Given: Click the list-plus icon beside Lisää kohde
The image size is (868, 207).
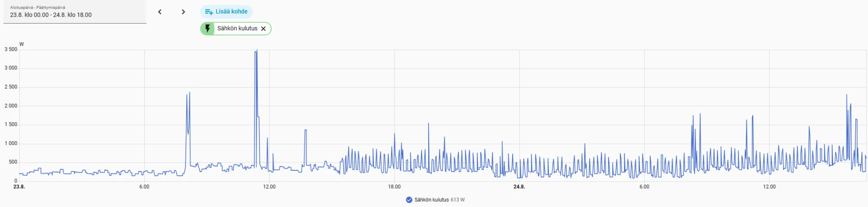Looking at the screenshot, I should coord(209,12).
